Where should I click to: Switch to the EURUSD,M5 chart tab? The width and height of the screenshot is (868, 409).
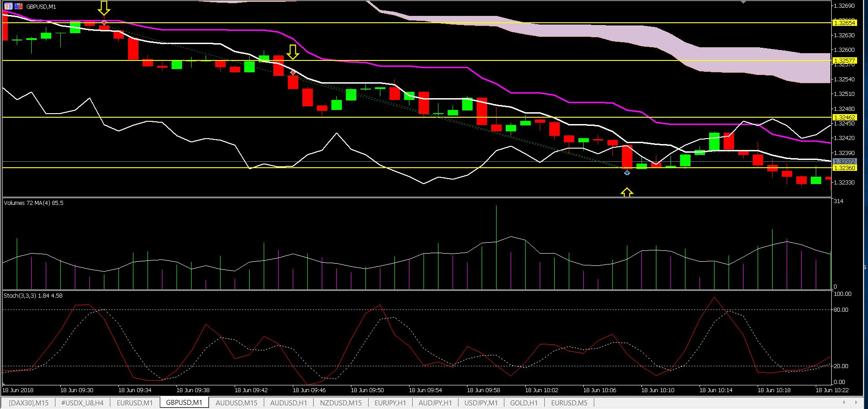(569, 403)
